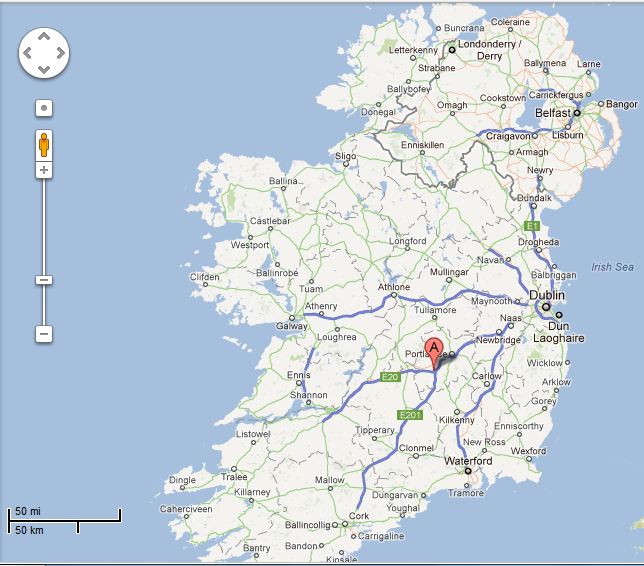This screenshot has width=644, height=566.
Task: Click the show my location button
Action: pyautogui.click(x=44, y=108)
